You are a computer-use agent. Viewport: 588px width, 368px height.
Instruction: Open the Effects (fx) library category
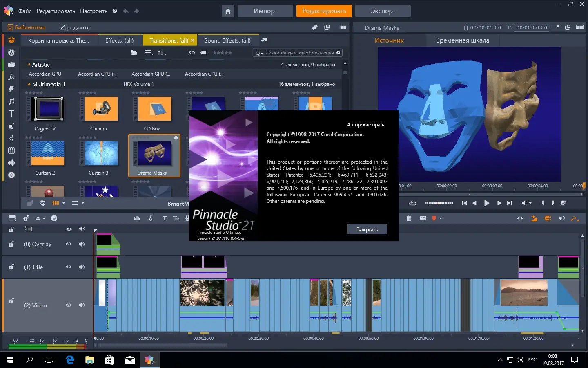click(11, 76)
